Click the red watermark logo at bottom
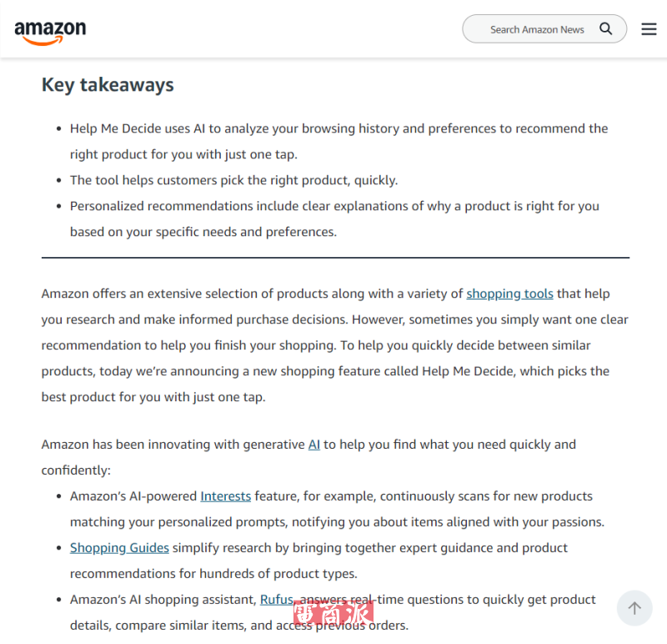 (333, 615)
